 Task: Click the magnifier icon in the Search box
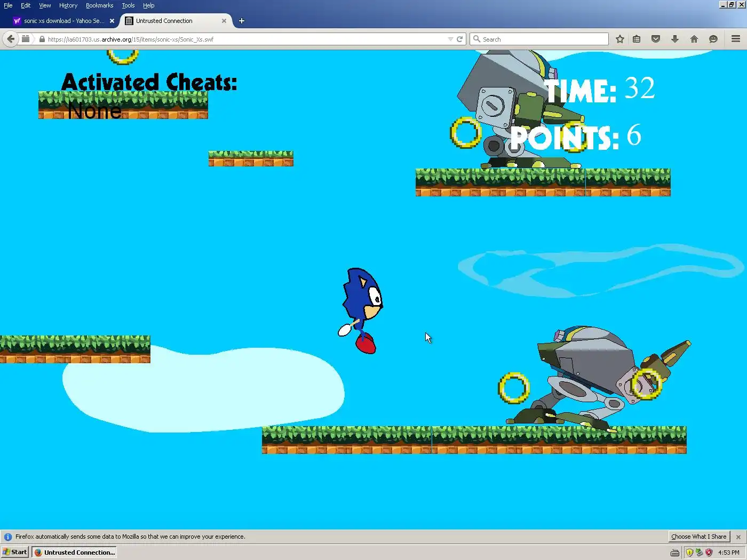[476, 39]
